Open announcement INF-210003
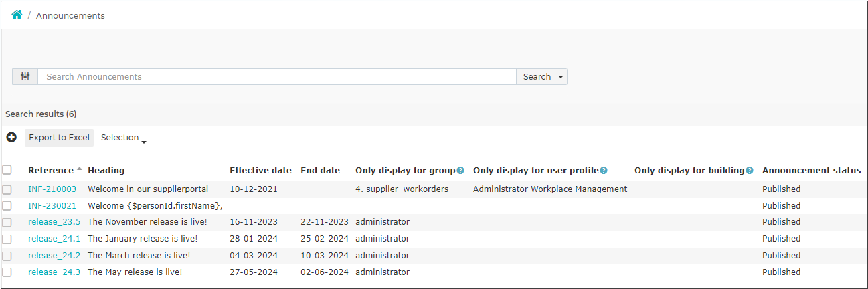 pyautogui.click(x=52, y=189)
